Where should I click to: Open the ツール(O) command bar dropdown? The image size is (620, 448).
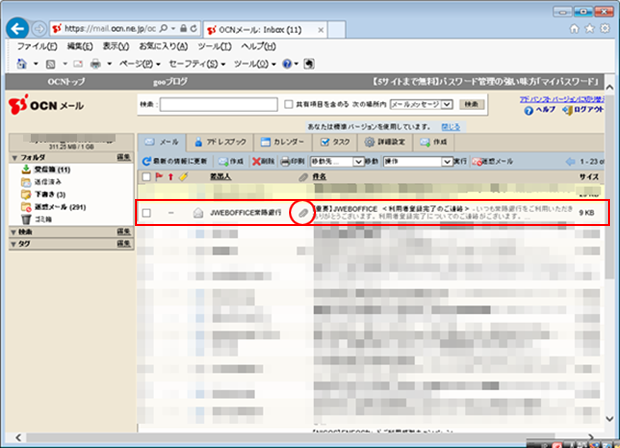(x=255, y=64)
